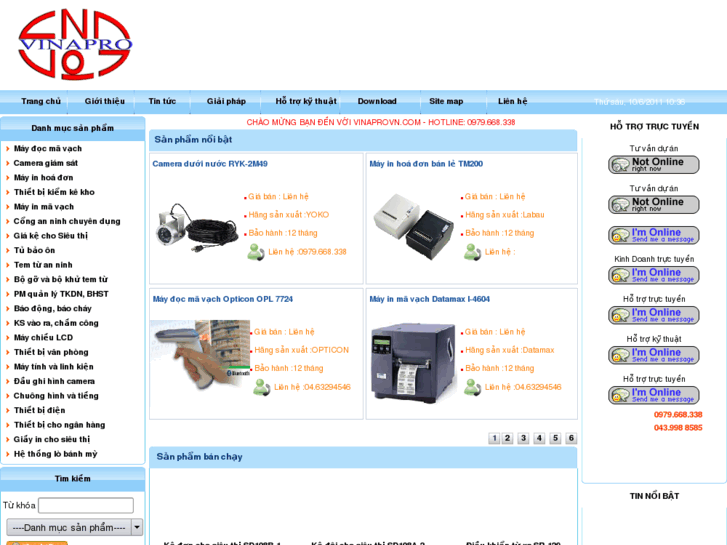Select Máy tính và linh kiện category
Image resolution: width=727 pixels, height=545 pixels.
[x=54, y=367]
